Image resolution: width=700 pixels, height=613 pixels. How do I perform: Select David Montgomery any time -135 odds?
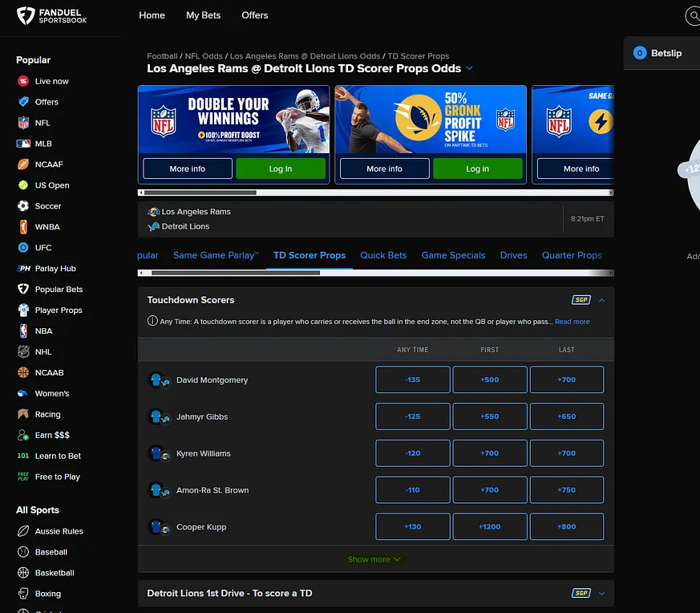pos(412,380)
